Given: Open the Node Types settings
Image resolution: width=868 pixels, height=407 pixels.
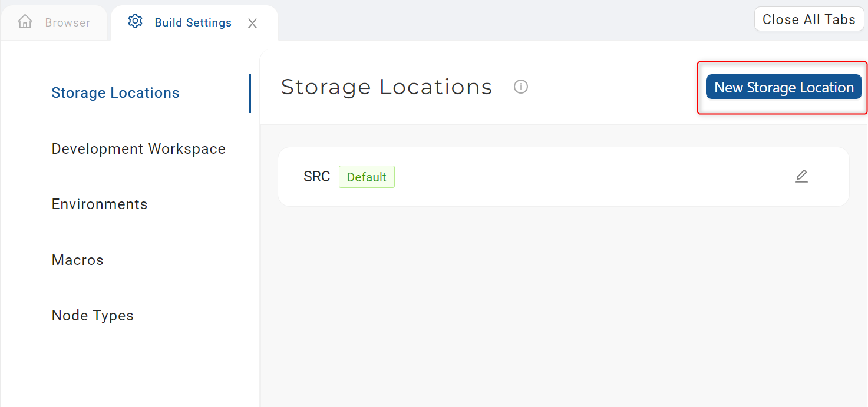Looking at the screenshot, I should pyautogui.click(x=93, y=315).
